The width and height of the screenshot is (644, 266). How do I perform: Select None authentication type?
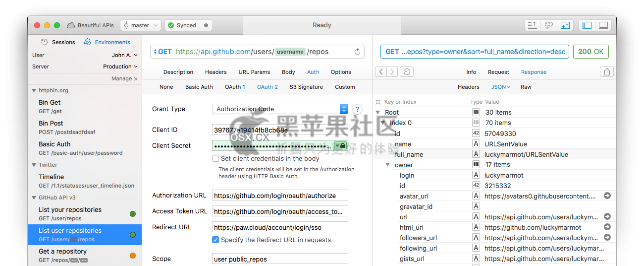tap(166, 87)
